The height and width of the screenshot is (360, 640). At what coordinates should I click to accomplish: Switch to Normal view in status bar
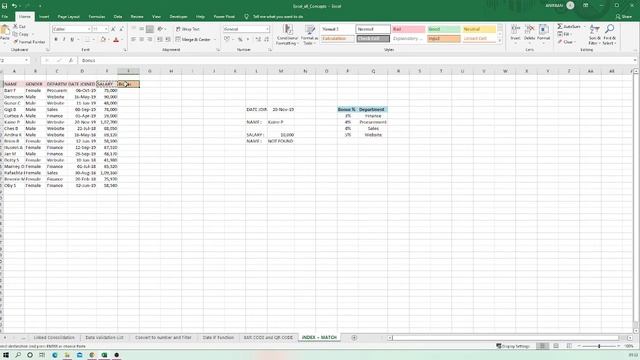coord(542,346)
